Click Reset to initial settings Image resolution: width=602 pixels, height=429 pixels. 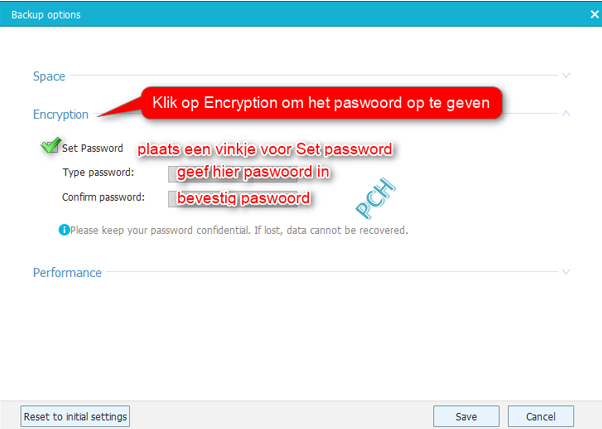click(75, 416)
